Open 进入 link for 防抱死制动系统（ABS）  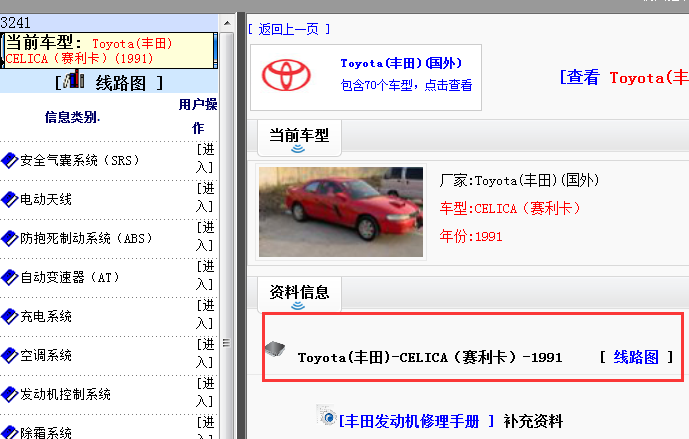205,236
